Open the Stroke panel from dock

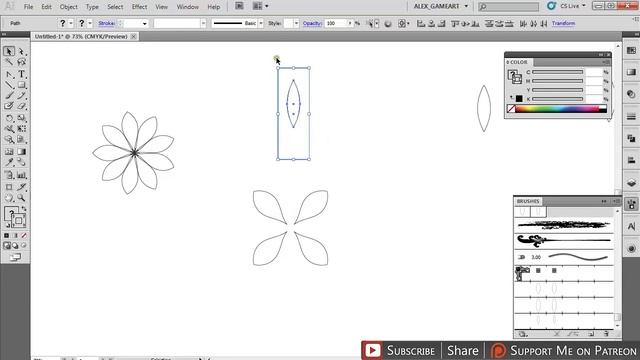(631, 117)
